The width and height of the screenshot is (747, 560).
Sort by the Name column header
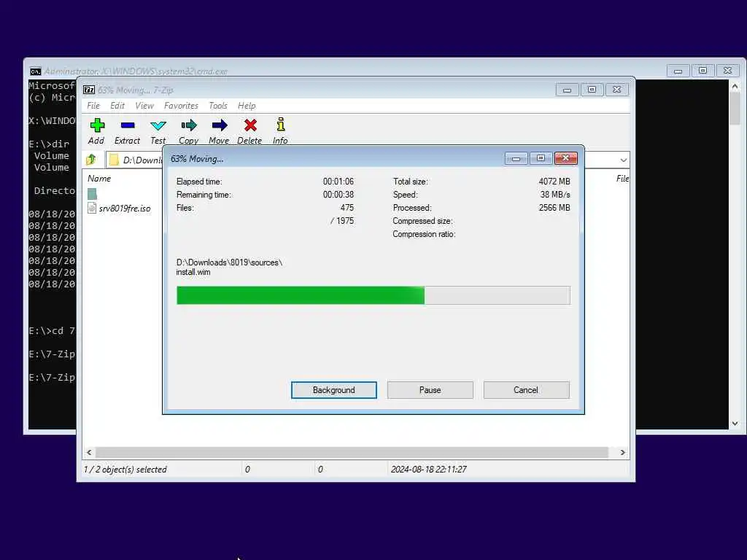pyautogui.click(x=99, y=179)
